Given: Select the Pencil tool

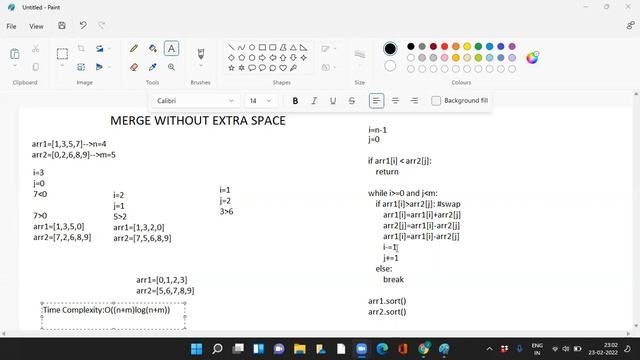Looking at the screenshot, I should [x=133, y=49].
